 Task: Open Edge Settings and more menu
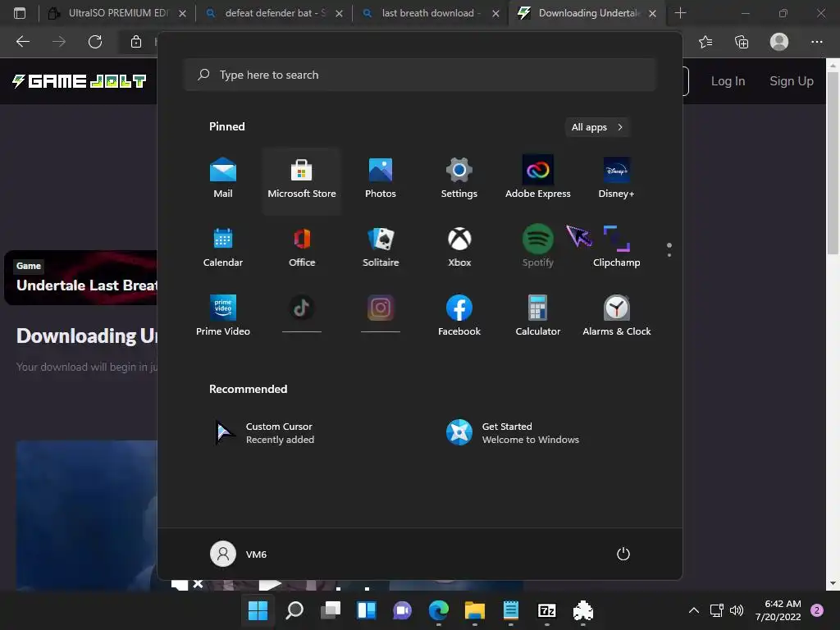tap(816, 42)
